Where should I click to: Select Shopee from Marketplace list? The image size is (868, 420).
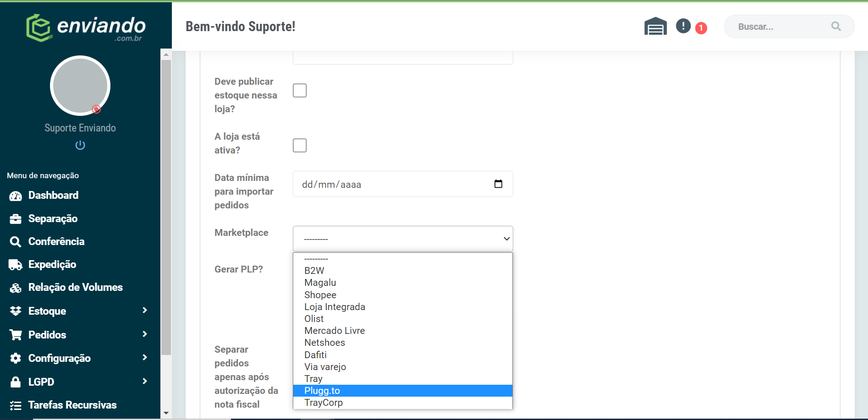click(403, 295)
